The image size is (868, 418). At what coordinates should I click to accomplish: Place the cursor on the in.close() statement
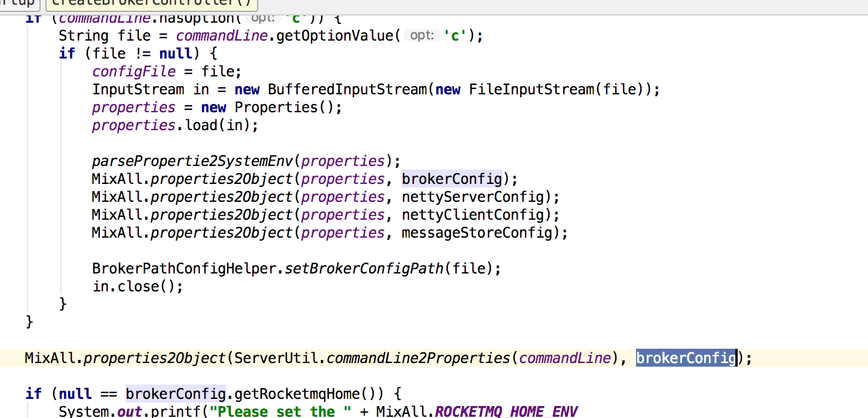[x=137, y=287]
